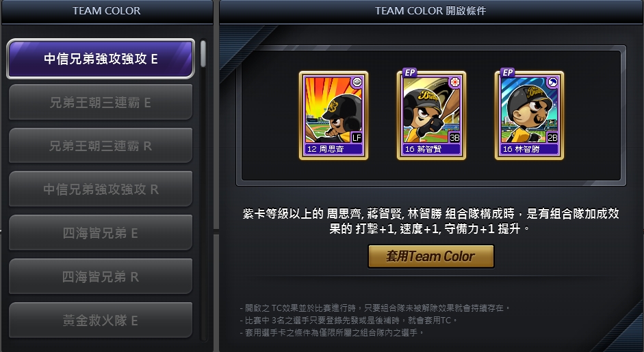The width and height of the screenshot is (644, 352).
Task: Click round skill icon on 周思齊 card
Action: 357,83
